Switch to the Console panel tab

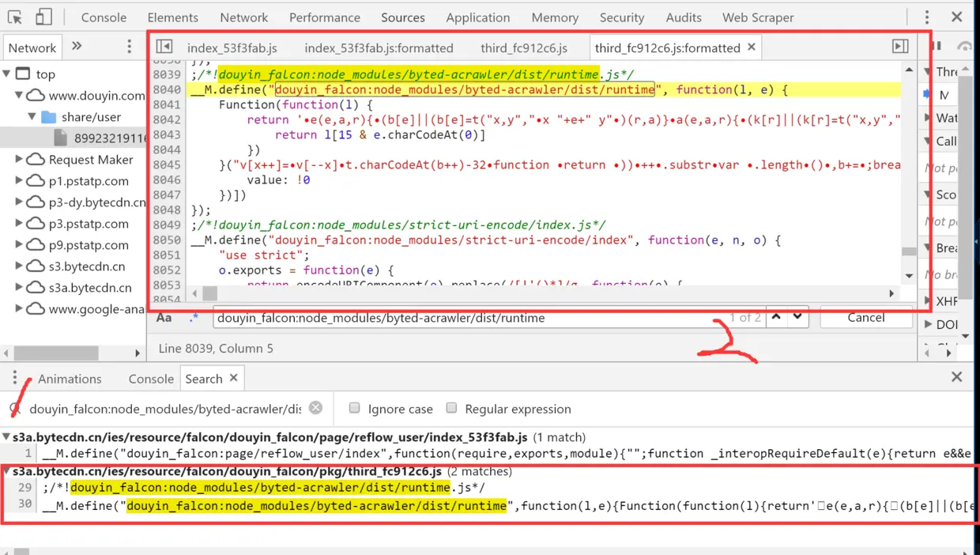coord(104,17)
